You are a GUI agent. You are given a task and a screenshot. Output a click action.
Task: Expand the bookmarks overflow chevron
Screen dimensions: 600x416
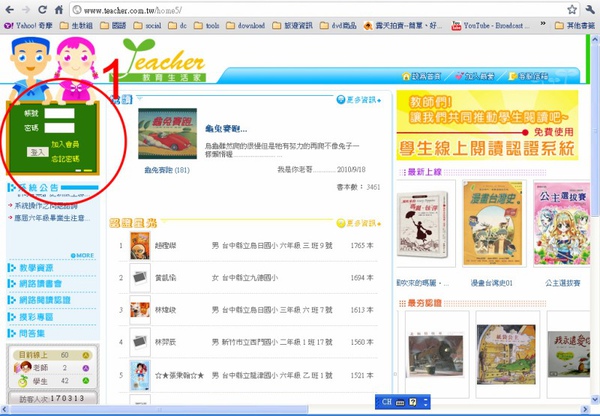coord(543,24)
